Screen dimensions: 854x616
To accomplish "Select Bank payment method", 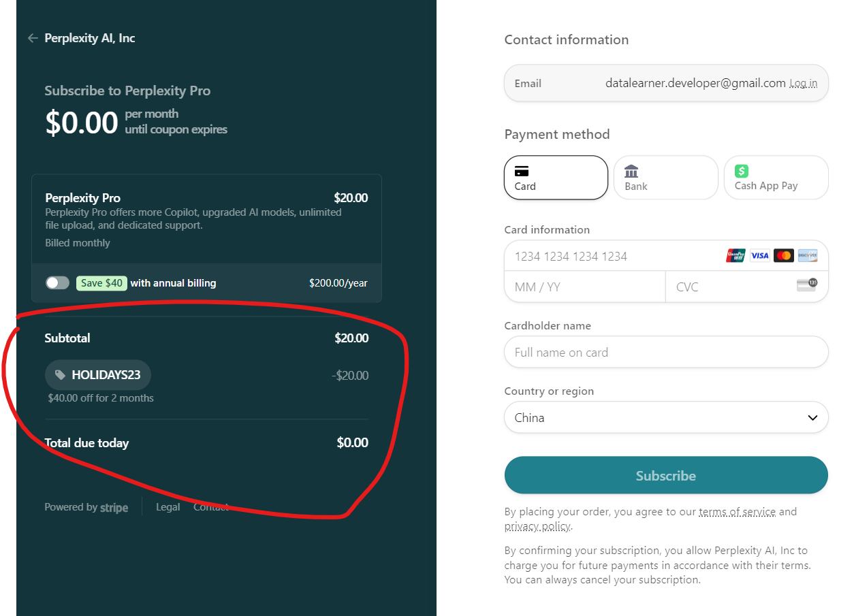I will [666, 178].
